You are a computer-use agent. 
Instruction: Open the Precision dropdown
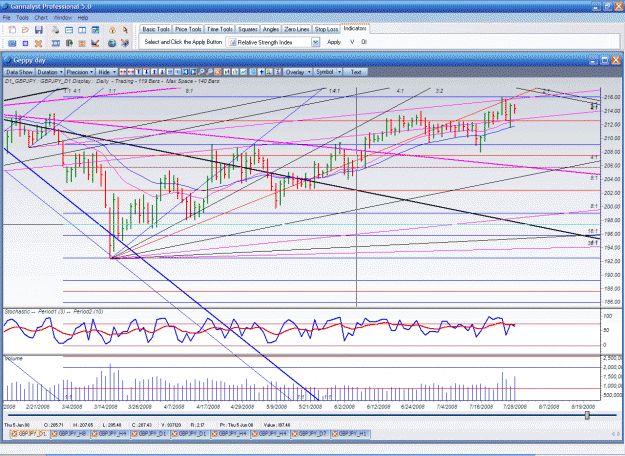point(80,72)
